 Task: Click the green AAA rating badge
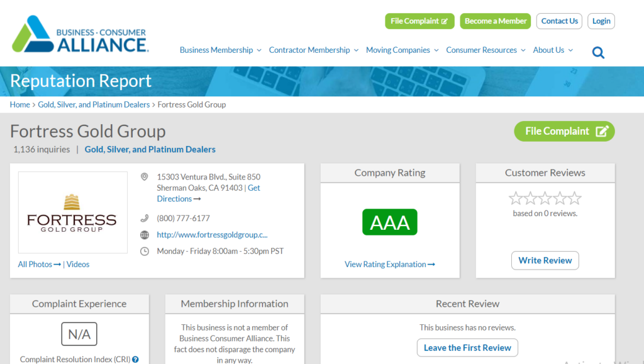point(390,222)
